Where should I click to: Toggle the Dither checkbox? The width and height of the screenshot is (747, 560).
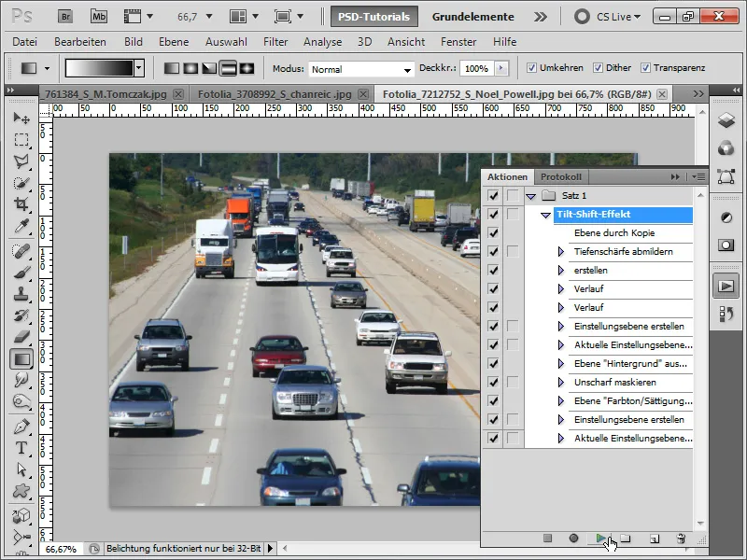[599, 68]
